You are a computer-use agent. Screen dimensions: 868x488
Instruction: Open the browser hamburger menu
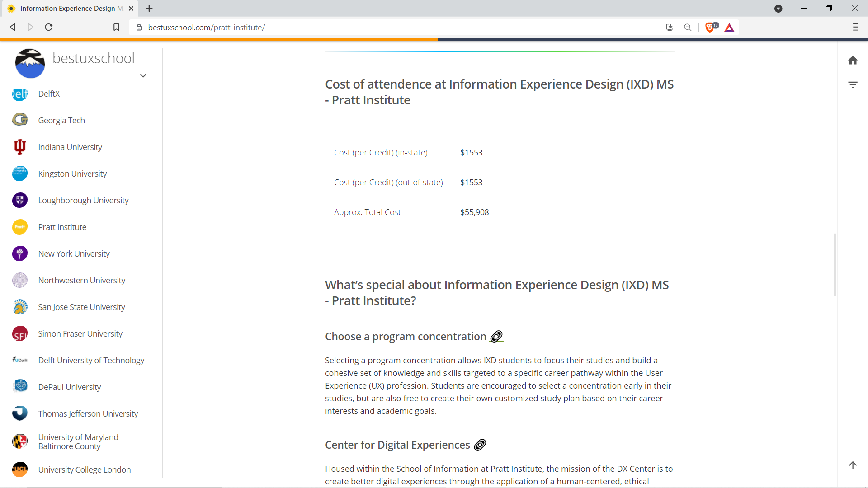click(x=855, y=28)
